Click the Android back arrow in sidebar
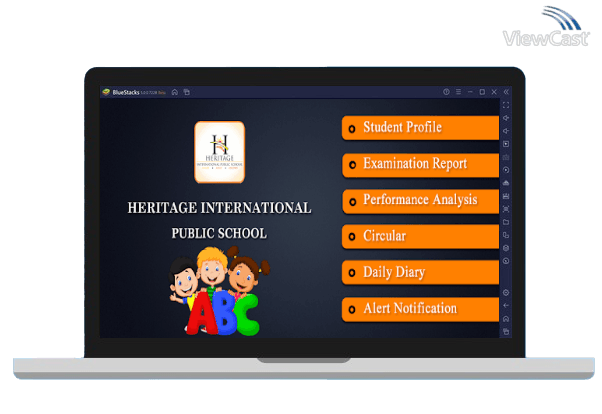Image resolution: width=602 pixels, height=414 pixels. pyautogui.click(x=506, y=306)
